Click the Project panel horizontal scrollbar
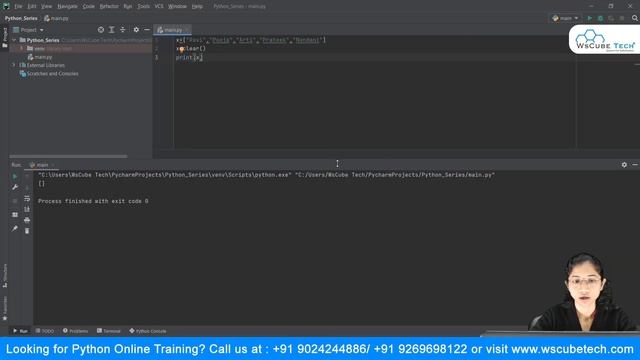The image size is (640, 360). [x=68, y=156]
